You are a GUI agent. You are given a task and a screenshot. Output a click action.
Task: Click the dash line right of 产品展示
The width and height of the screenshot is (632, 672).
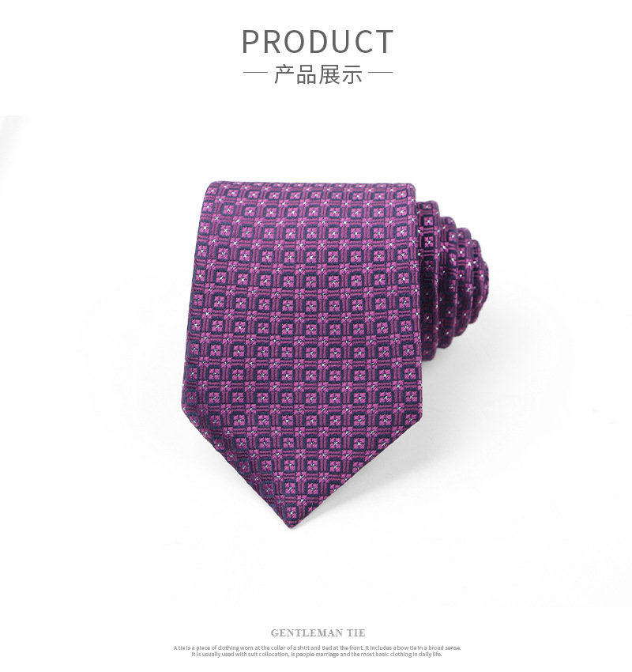380,73
